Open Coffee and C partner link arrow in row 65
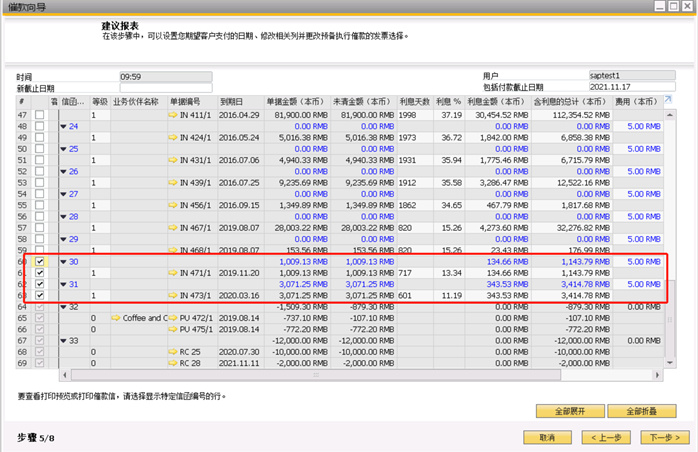This screenshot has height=452, width=698. pos(116,318)
